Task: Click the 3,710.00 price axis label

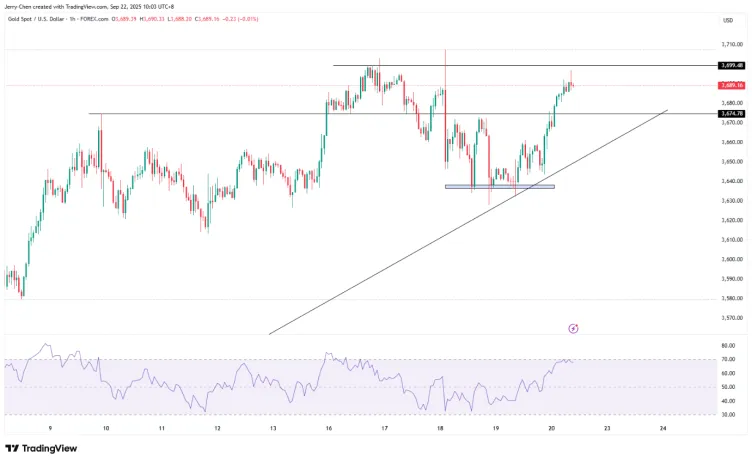Action: [x=730, y=45]
